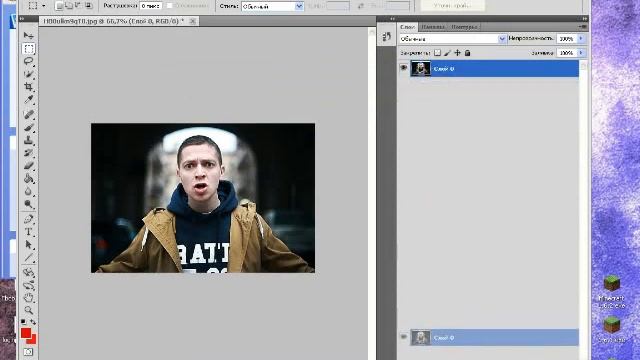The image size is (640, 360).
Task: Toggle lock all padlock icon
Action: pos(468,53)
